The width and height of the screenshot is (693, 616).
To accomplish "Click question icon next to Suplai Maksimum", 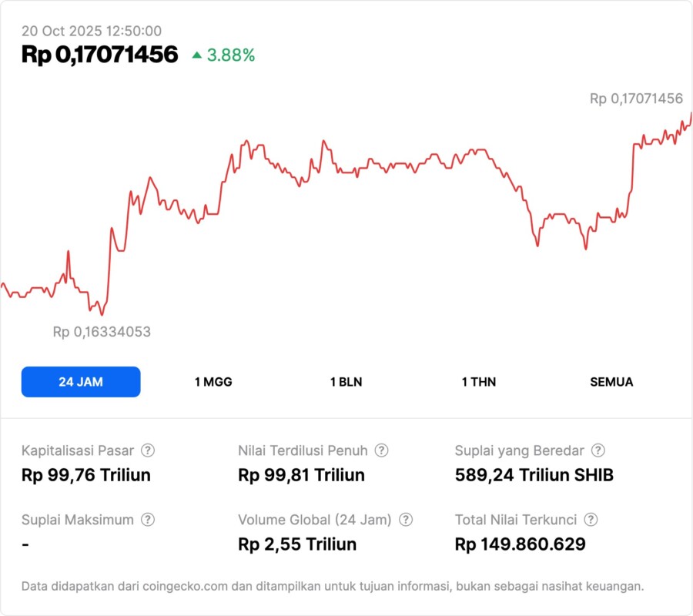I will pyautogui.click(x=147, y=520).
